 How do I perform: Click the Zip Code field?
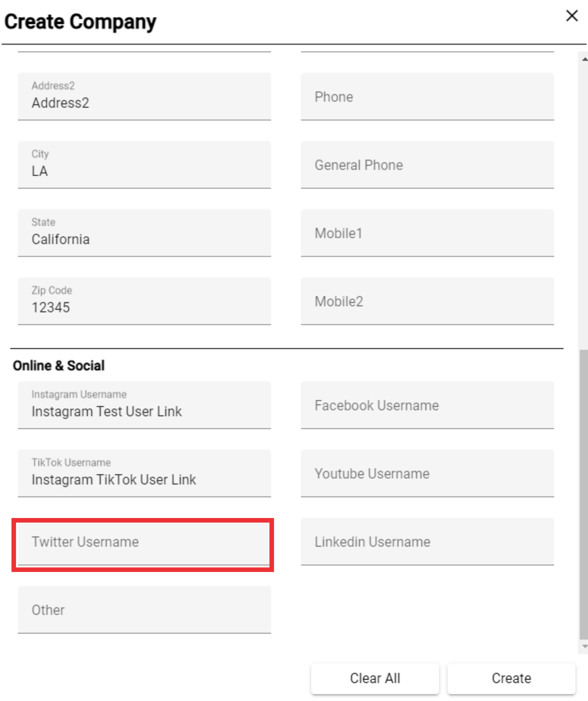tap(144, 301)
